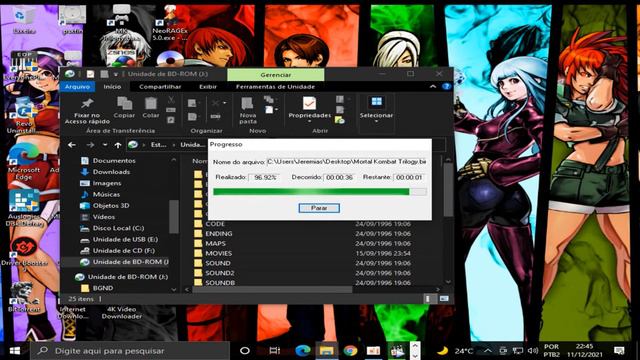
Task: Open the CODE folder in file list
Action: 215,224
